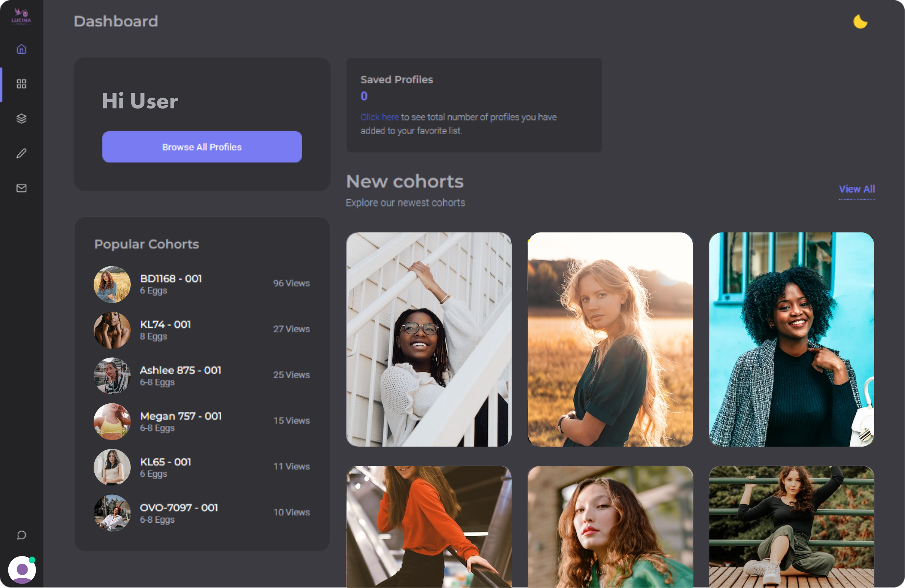Select the KL74 - 001 cohort entry
This screenshot has height=588, width=905.
coord(165,325)
